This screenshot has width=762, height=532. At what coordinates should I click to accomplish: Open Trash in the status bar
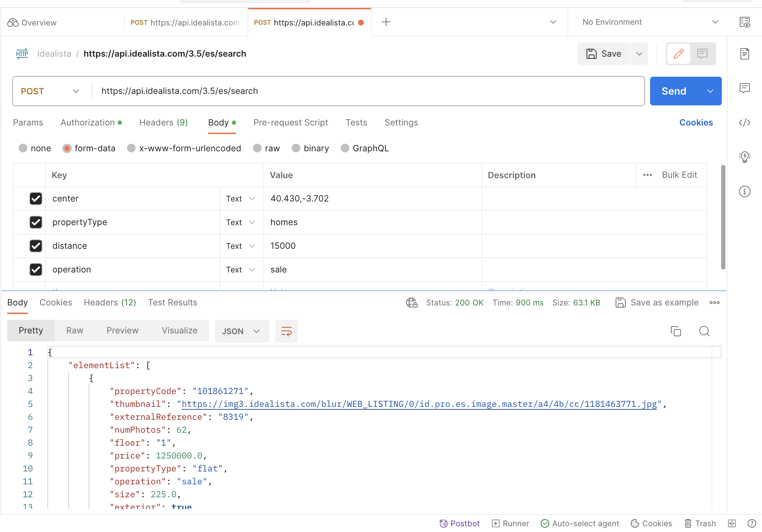(700, 523)
